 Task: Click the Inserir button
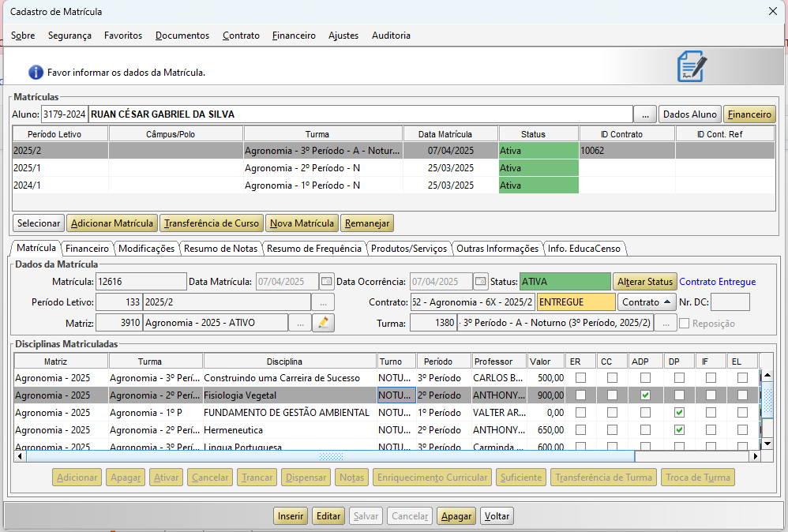[291, 516]
